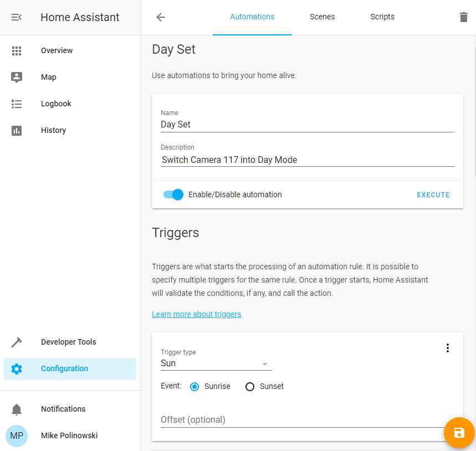Save the automation with the floppy disk button
Image resolution: width=476 pixels, height=451 pixels.
click(x=459, y=433)
